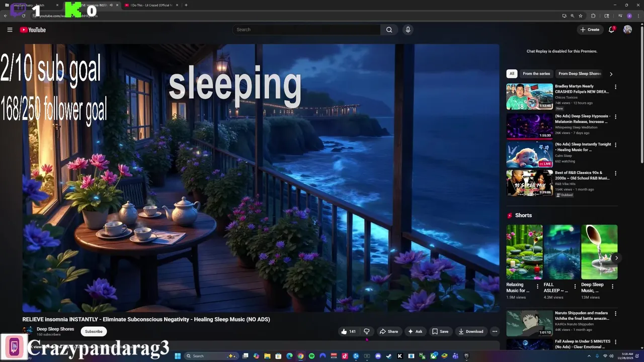Open options for Naruto Shippuden video
Image resolution: width=644 pixels, height=362 pixels.
615,314
